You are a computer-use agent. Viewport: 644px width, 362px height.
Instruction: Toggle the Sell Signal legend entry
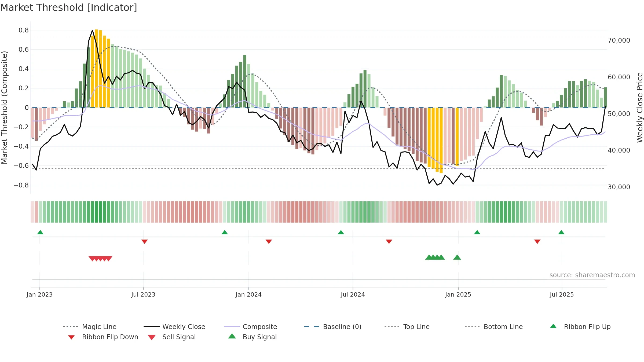point(172,337)
